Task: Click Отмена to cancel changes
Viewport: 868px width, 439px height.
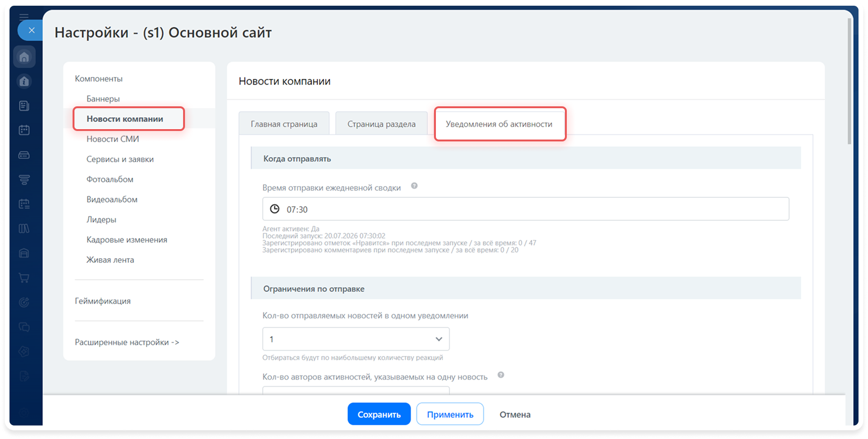Action: (515, 414)
